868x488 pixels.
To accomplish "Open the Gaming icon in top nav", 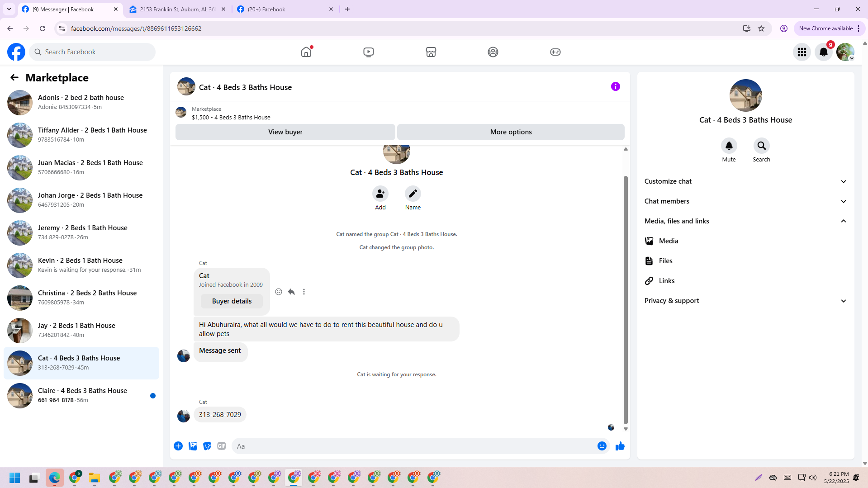I will [555, 52].
